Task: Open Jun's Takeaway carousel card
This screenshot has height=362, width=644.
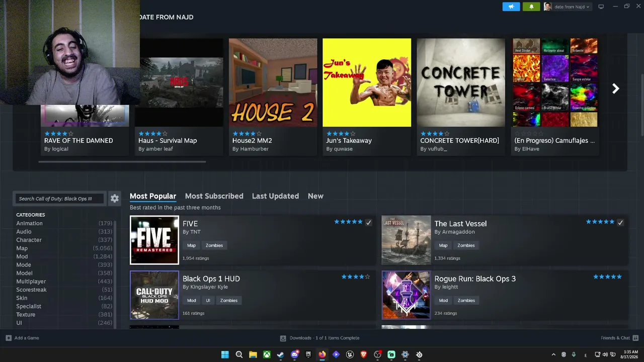Action: 367,97
